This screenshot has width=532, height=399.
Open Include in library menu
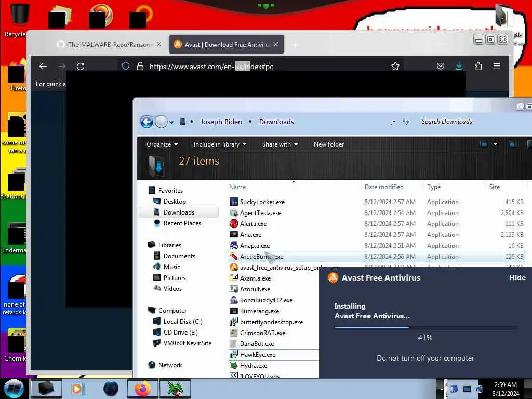pos(220,144)
